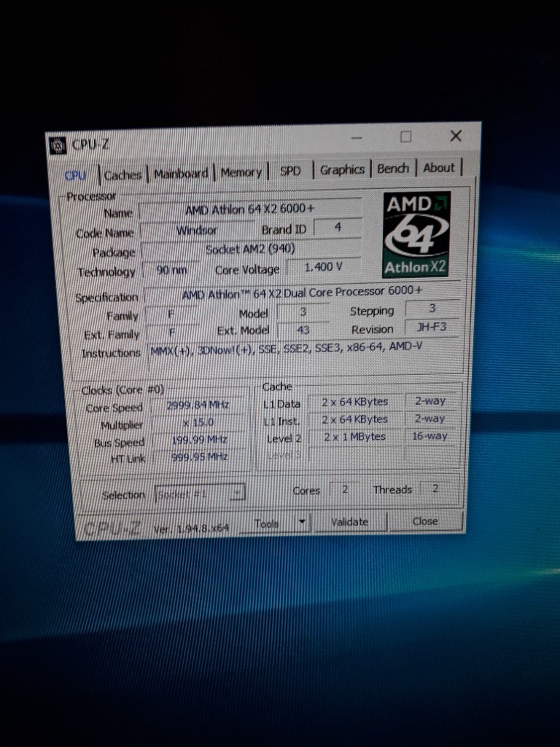Switch to the Memory tab
This screenshot has height=747, width=560.
(241, 172)
